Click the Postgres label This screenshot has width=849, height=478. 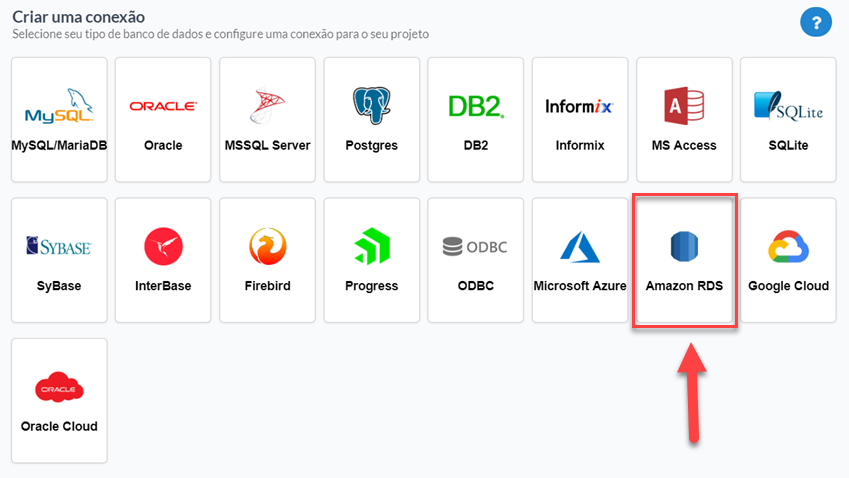pyautogui.click(x=371, y=145)
